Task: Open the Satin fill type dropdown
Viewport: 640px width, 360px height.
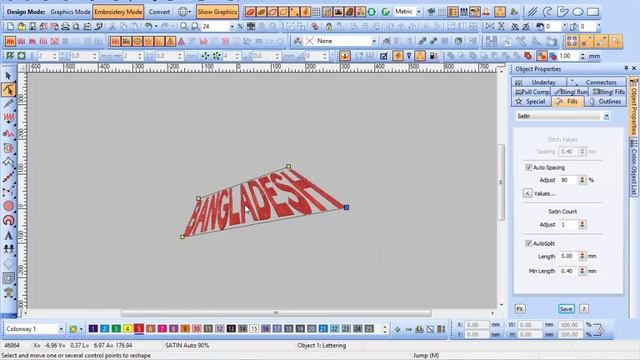Action: pos(606,116)
